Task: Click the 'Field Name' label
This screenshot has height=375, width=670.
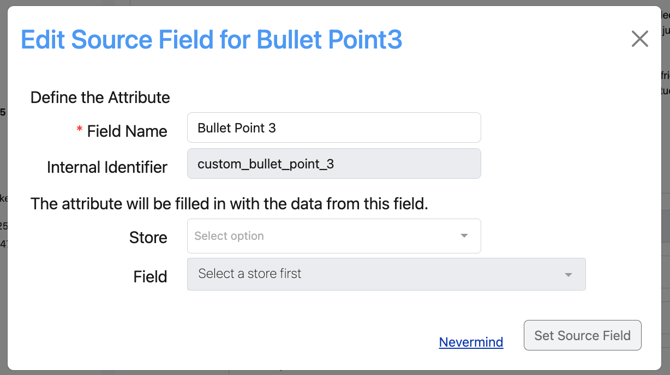Action: point(127,131)
